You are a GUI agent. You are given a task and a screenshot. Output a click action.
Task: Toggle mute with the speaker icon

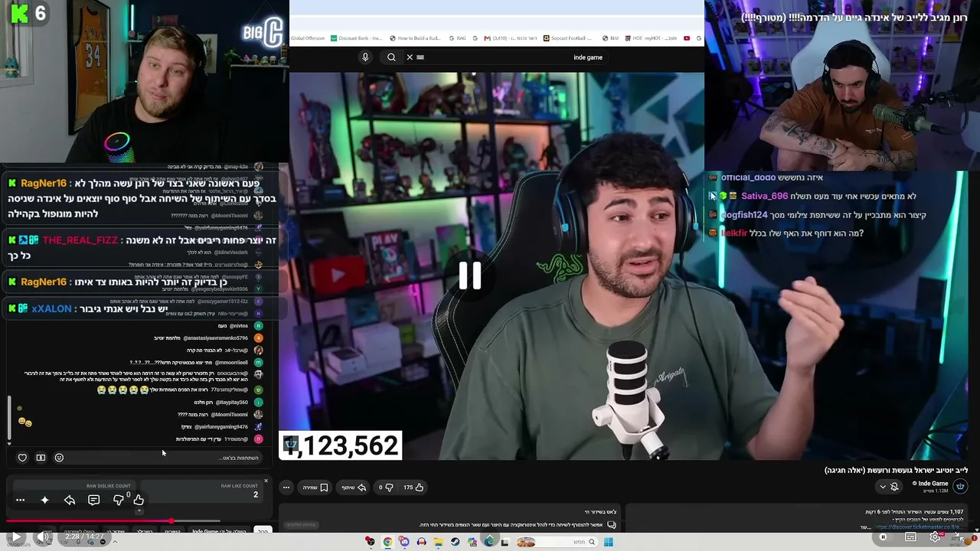[44, 536]
